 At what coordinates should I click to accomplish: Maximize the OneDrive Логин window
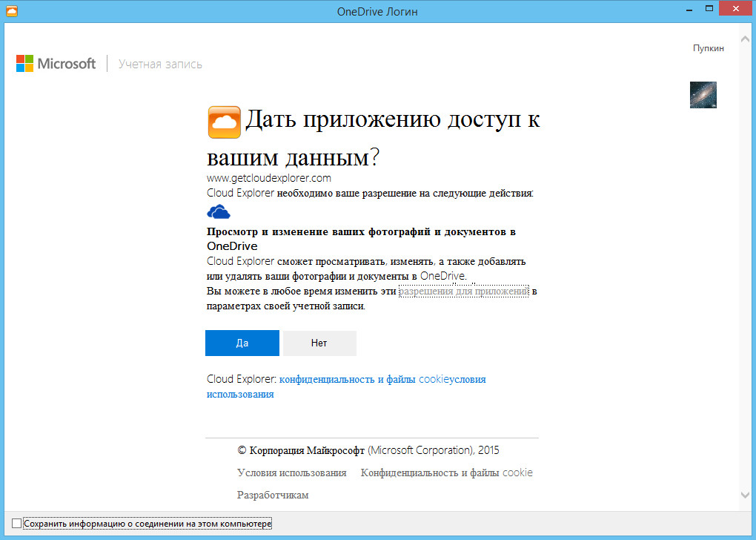coord(709,8)
